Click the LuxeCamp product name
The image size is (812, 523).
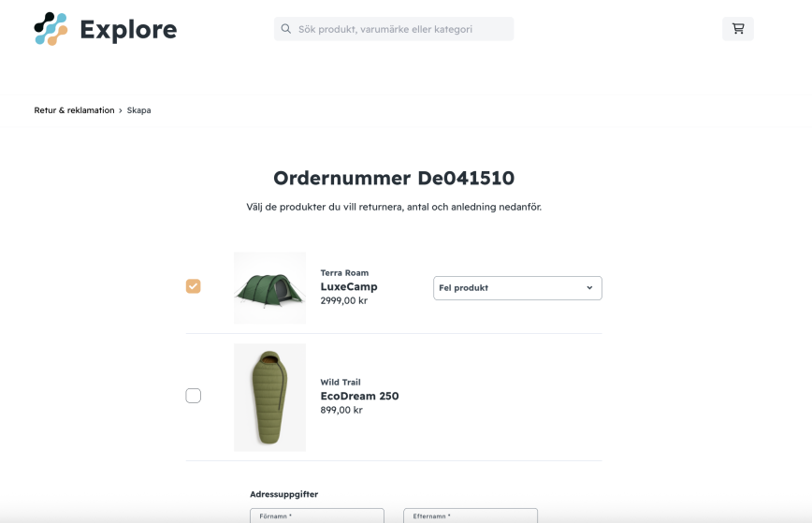(x=349, y=287)
